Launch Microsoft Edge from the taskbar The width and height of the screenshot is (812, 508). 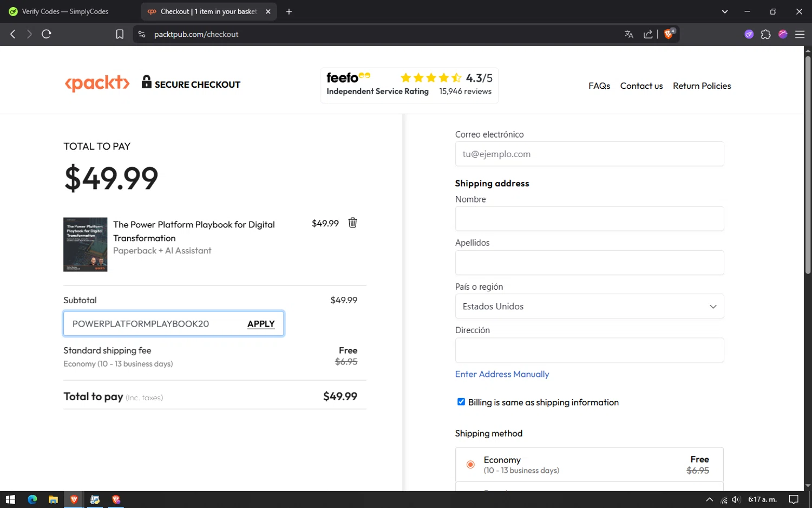(x=32, y=499)
